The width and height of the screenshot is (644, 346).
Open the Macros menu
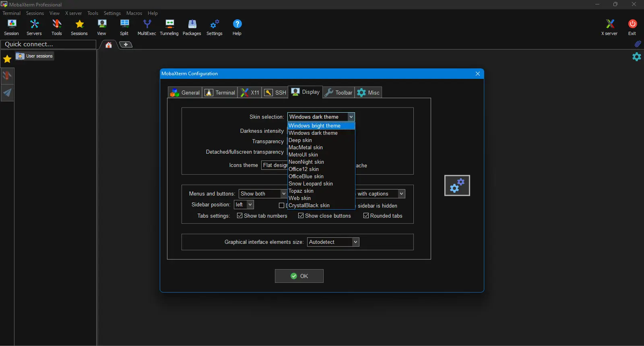pyautogui.click(x=134, y=13)
